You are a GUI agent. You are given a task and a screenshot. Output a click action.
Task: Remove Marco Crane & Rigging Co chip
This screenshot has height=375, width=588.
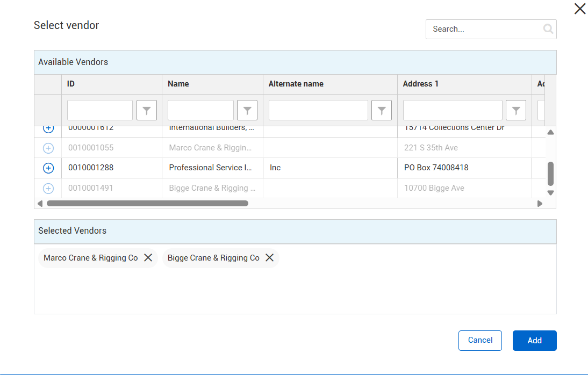click(x=148, y=258)
